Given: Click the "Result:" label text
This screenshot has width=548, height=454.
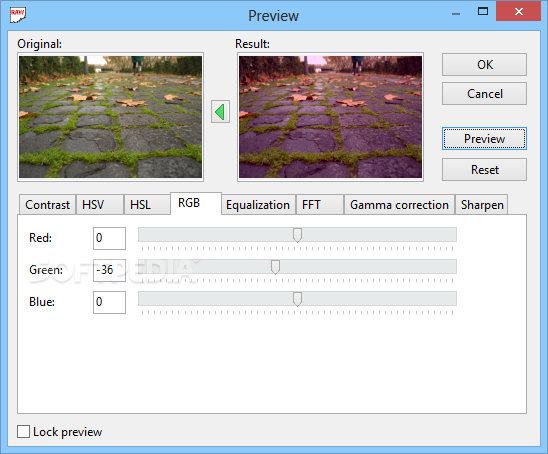Looking at the screenshot, I should click(x=253, y=44).
